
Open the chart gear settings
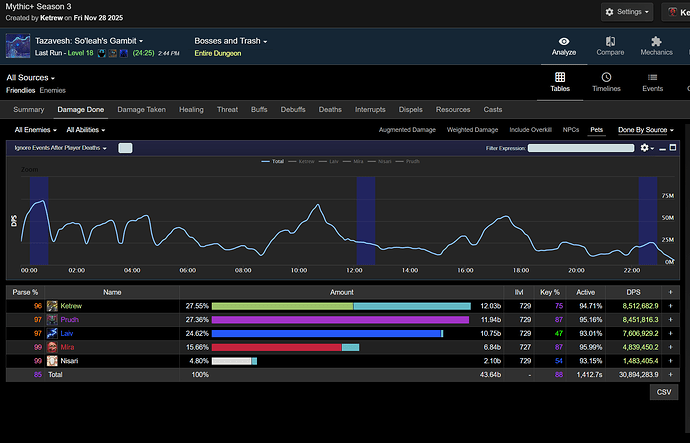click(646, 148)
